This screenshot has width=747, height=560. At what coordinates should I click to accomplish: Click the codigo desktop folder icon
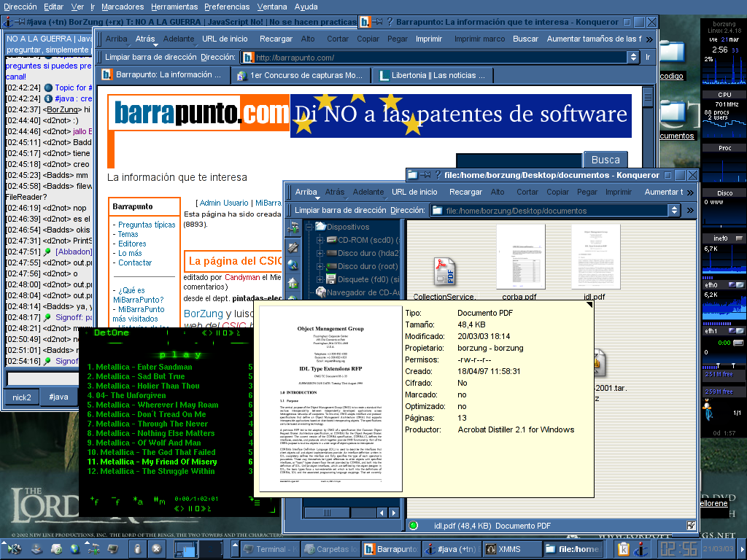[672, 52]
